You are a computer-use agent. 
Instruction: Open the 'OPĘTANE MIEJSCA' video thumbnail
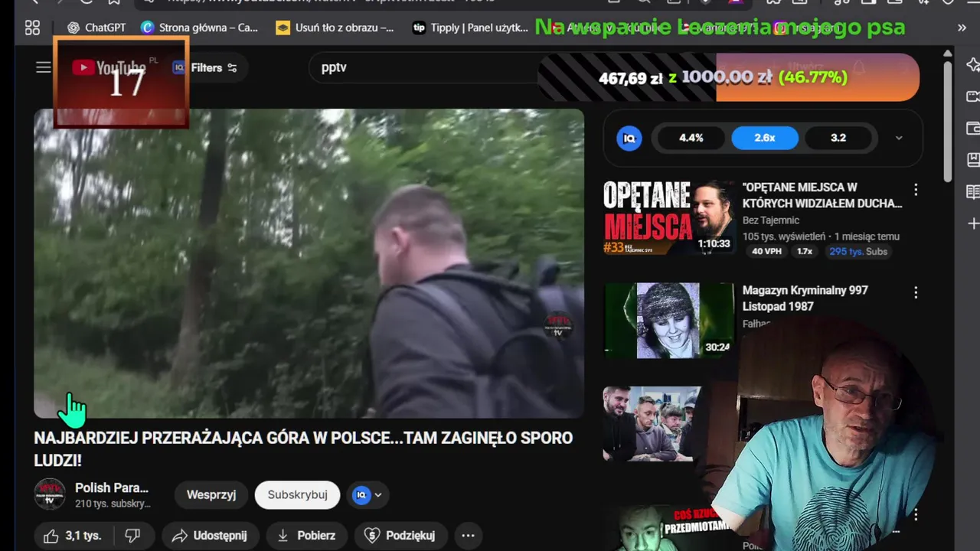669,217
